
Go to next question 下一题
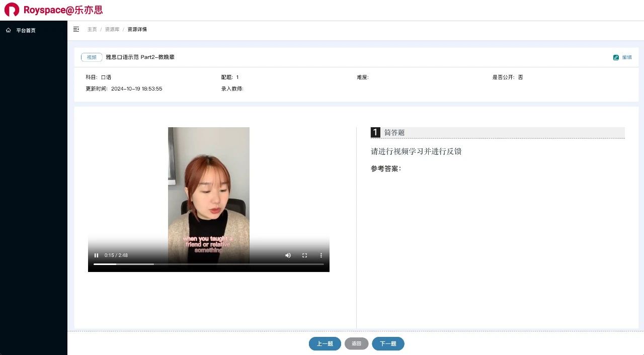(388, 343)
